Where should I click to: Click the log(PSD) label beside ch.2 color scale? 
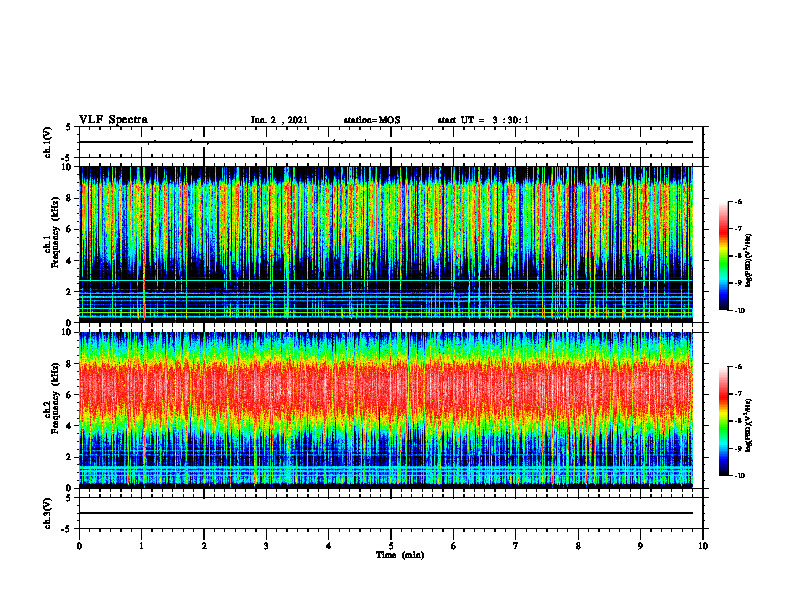click(x=750, y=425)
